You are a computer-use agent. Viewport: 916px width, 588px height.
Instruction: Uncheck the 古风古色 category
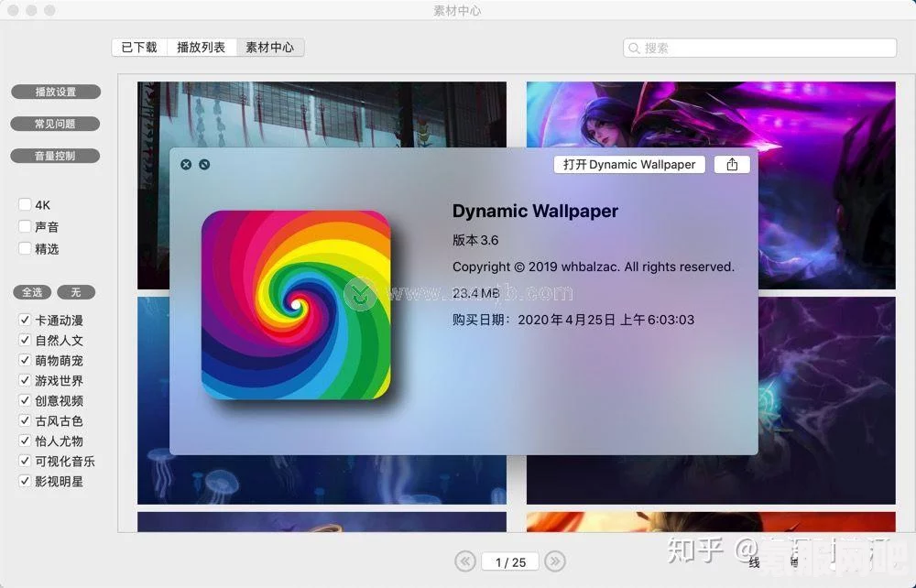[x=25, y=420]
